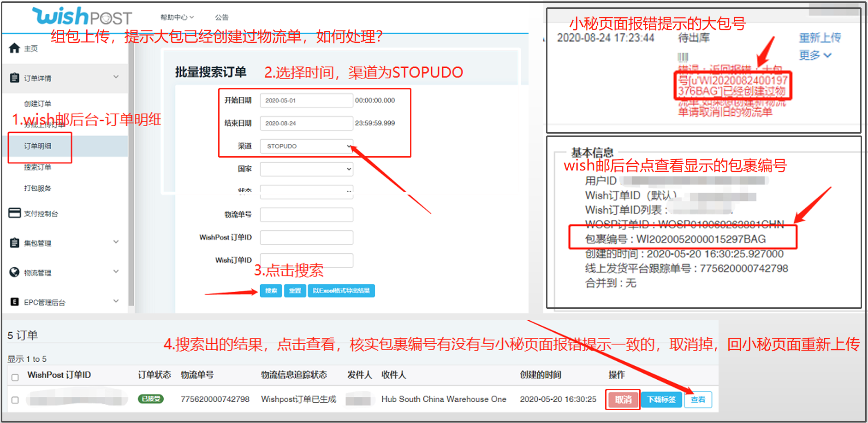Viewport: 868px width, 423px height.
Task: Click the WishPost logo
Action: 82,16
